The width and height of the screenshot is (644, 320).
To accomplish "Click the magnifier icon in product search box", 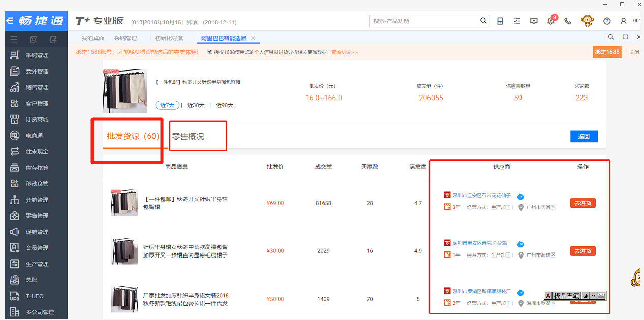I will 484,21.
